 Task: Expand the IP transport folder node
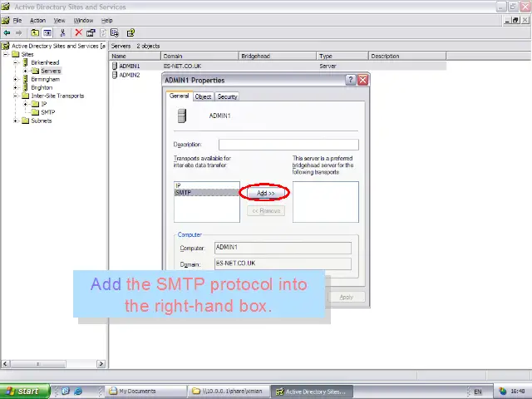point(26,104)
